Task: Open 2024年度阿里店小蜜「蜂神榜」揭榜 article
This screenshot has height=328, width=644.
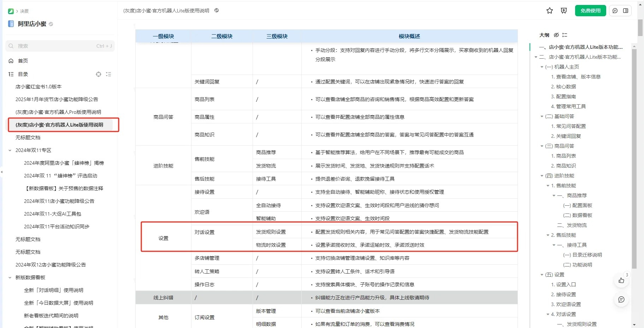Action: pyautogui.click(x=64, y=163)
